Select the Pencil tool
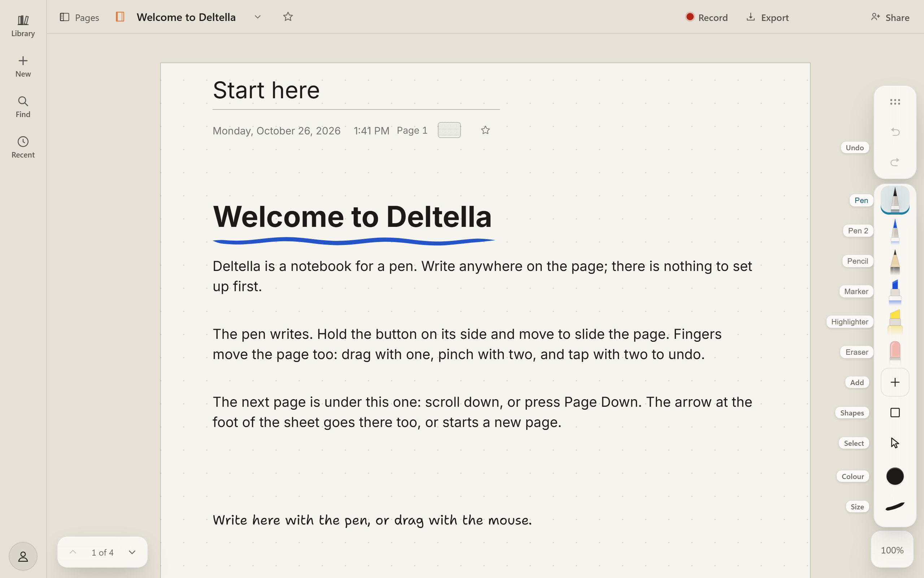This screenshot has width=924, height=578. click(x=895, y=261)
